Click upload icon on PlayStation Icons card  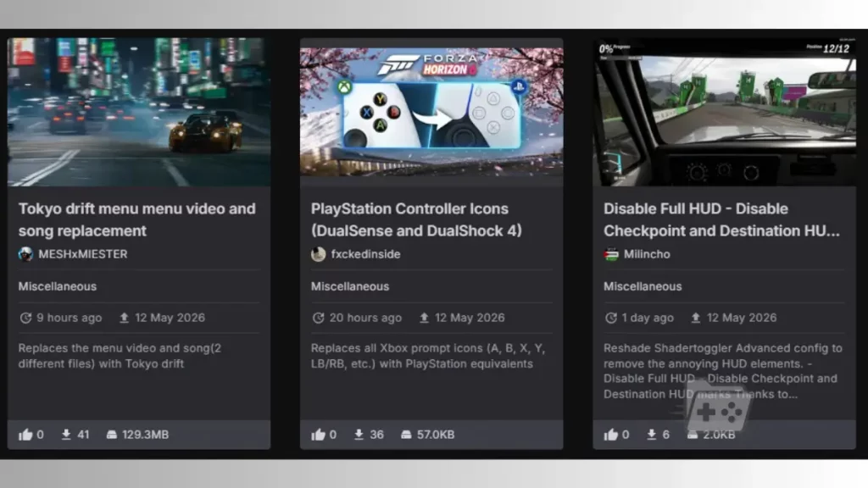pyautogui.click(x=424, y=318)
